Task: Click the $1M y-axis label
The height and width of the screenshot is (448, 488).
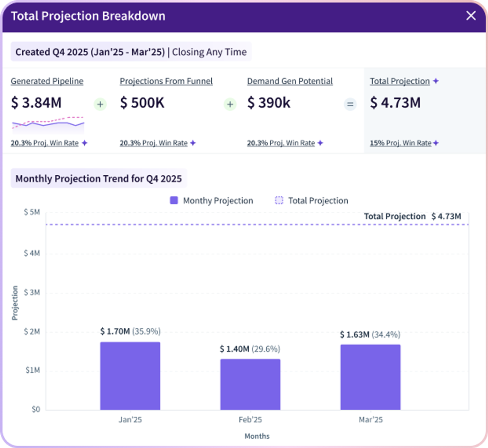Action: pyautogui.click(x=33, y=370)
